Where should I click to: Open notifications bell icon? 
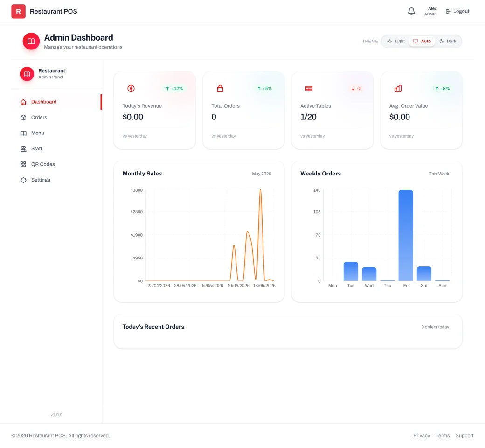(411, 12)
